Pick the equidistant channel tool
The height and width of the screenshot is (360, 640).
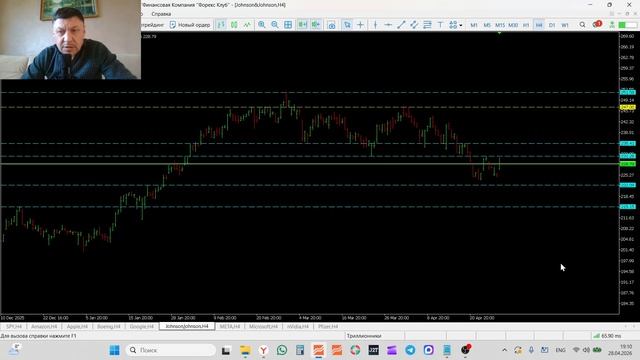pos(414,25)
